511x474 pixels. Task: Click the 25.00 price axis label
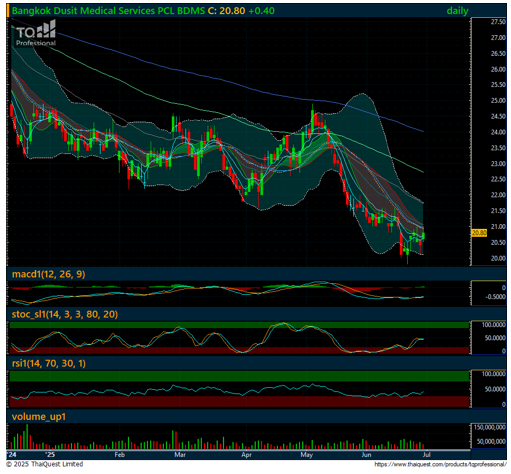498,101
